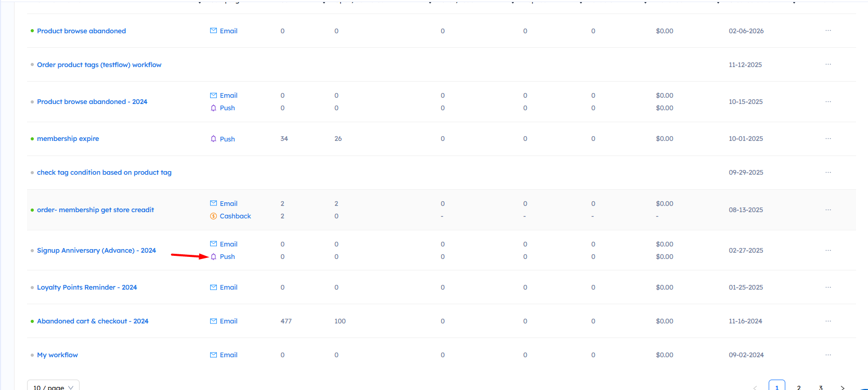Open the Signup Anniversary (Advance) - 2024 workflow
The height and width of the screenshot is (390, 868).
(x=96, y=251)
